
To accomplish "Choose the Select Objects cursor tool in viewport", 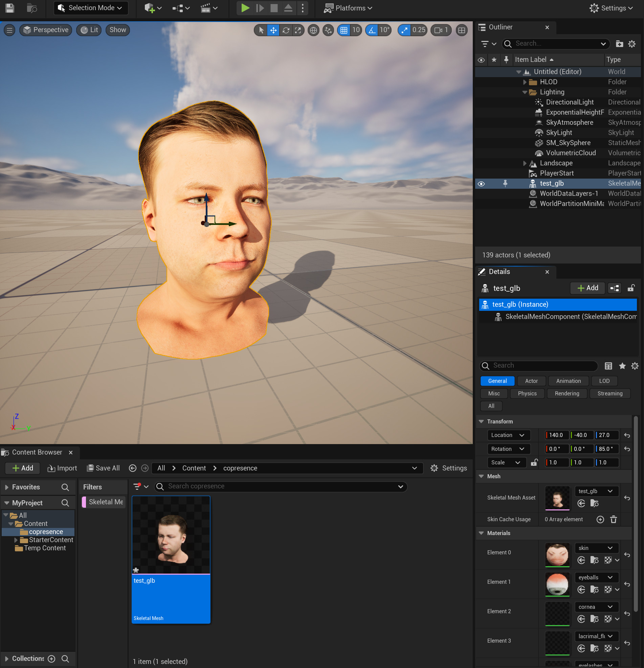I will coord(261,30).
